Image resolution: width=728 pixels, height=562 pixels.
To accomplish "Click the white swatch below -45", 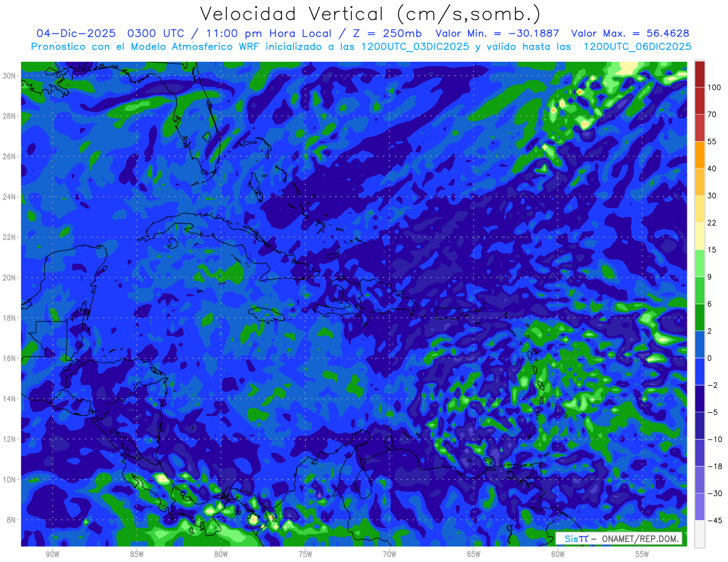I will (700, 533).
